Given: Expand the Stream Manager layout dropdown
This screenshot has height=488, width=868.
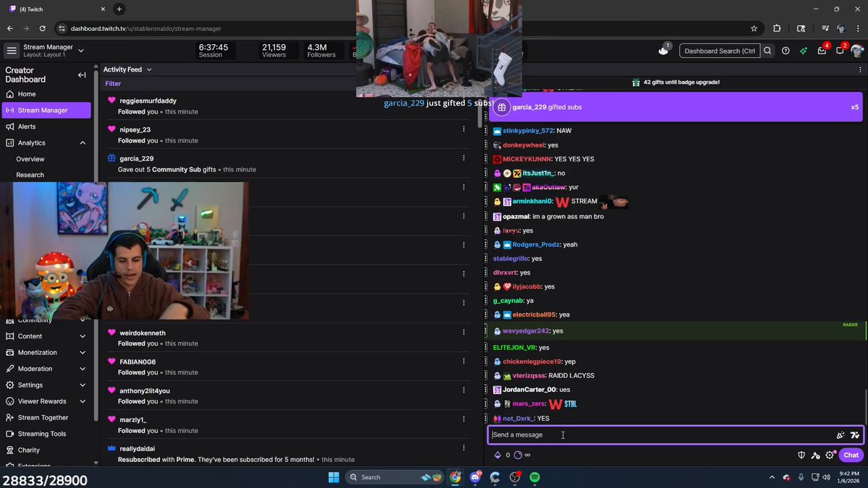Looking at the screenshot, I should point(80,51).
